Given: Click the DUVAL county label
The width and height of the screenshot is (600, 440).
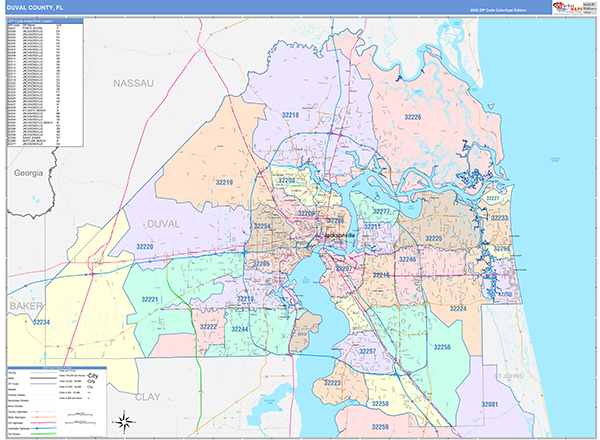Looking at the screenshot, I should pyautogui.click(x=163, y=224).
